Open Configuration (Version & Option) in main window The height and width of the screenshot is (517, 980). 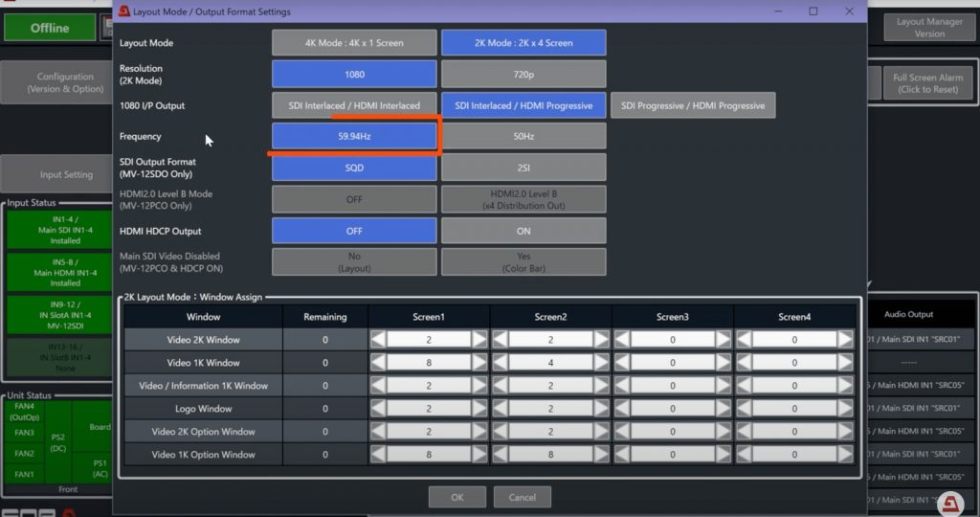point(57,82)
